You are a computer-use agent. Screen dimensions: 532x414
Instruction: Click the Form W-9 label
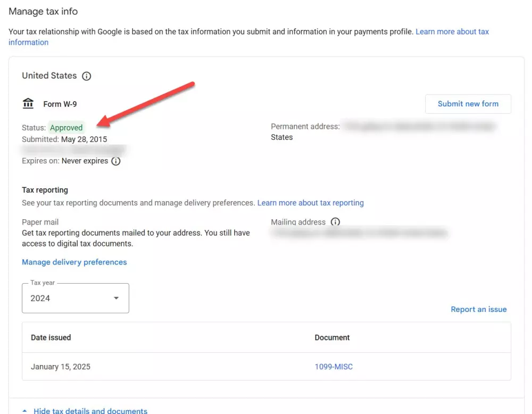click(x=60, y=104)
